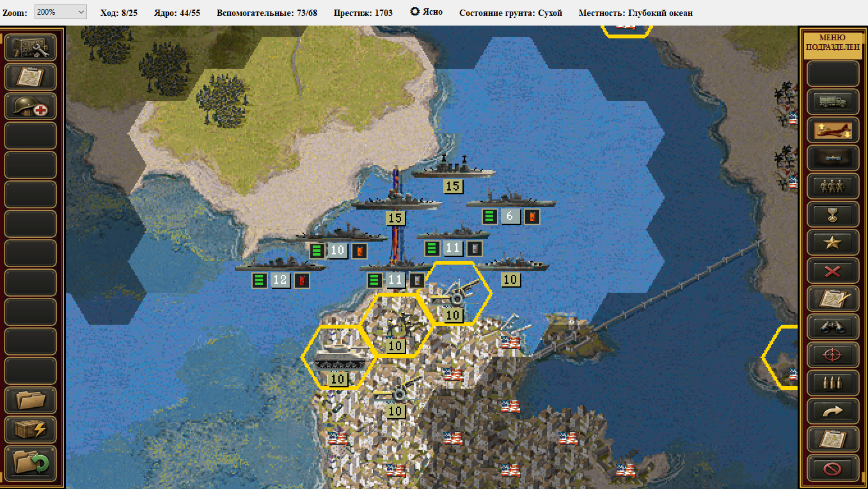Screen dimensions: 868x489
Task: Click 'Состояние грунта: Сухой' status text
Action: (x=511, y=13)
